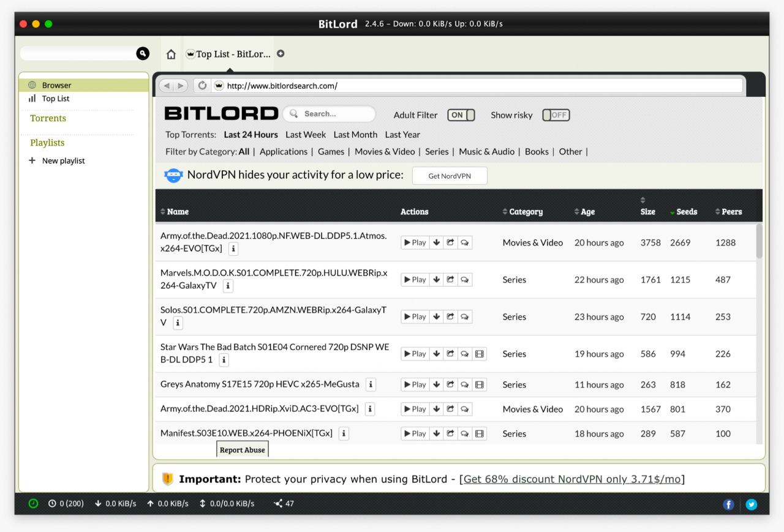Show Last 24 Hours top torrents
784x532 pixels.
[251, 135]
